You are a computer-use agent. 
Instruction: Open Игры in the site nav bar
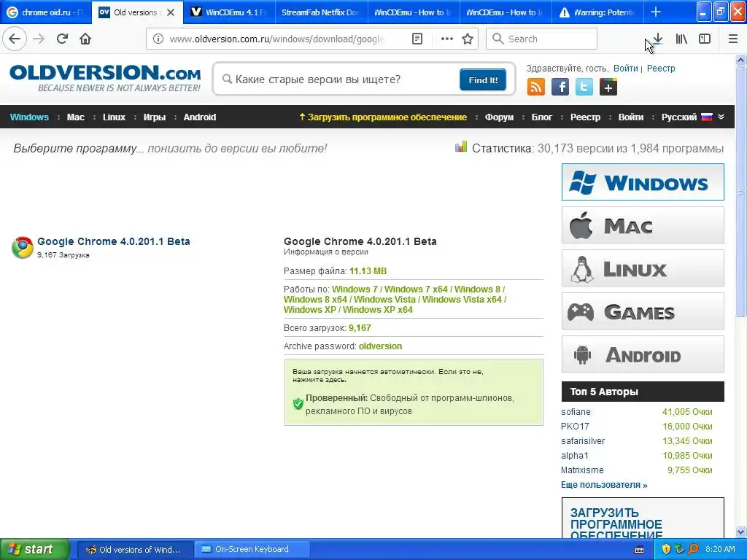(155, 117)
